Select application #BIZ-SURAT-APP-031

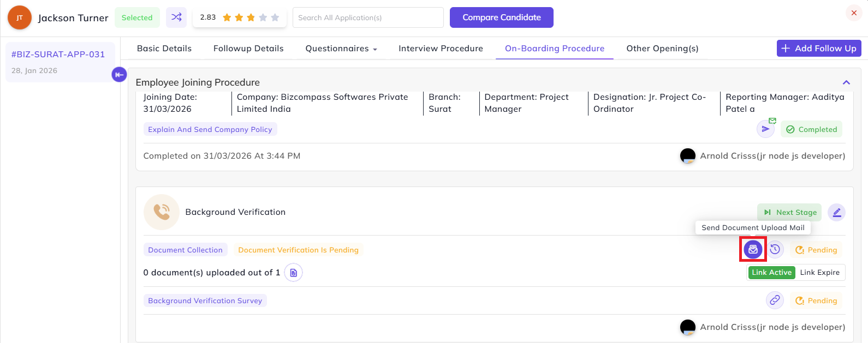tap(60, 62)
